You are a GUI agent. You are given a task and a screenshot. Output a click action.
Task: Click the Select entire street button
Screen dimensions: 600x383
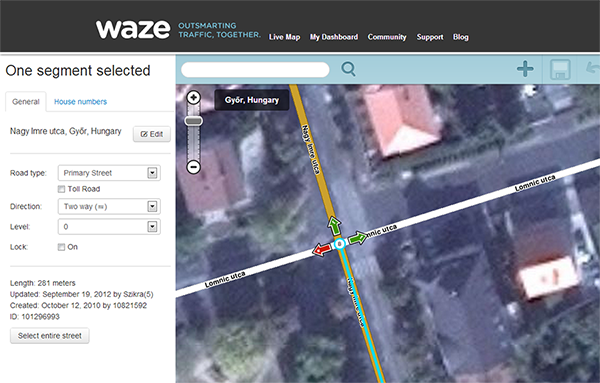pyautogui.click(x=50, y=336)
